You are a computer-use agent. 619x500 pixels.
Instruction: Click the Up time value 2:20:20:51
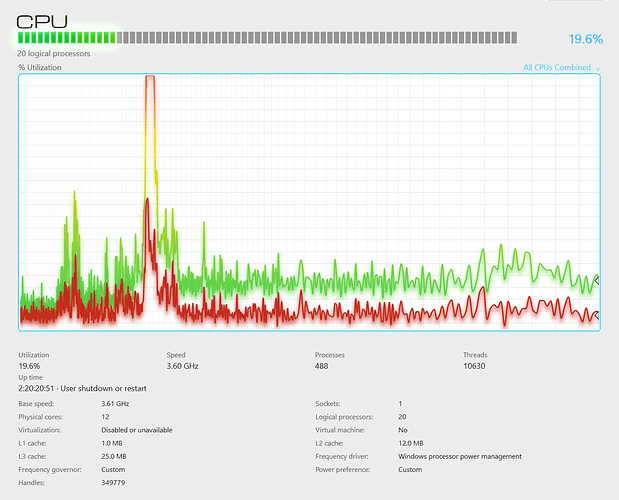(36, 389)
